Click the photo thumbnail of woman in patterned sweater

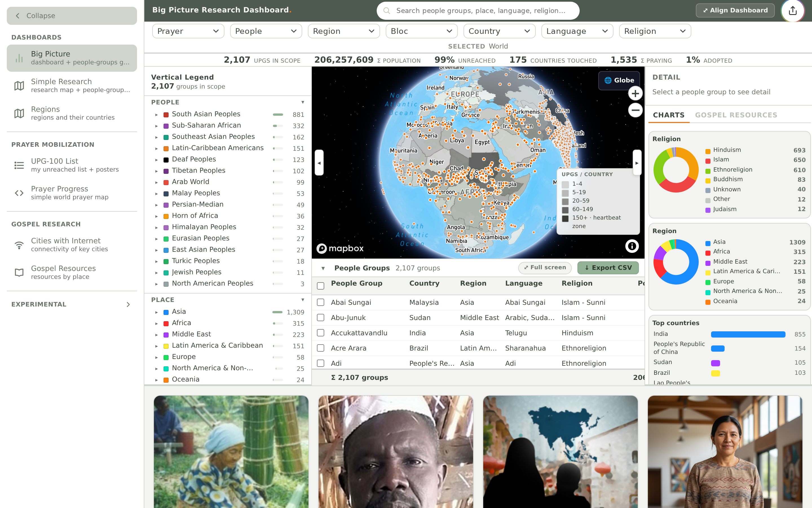(725, 452)
